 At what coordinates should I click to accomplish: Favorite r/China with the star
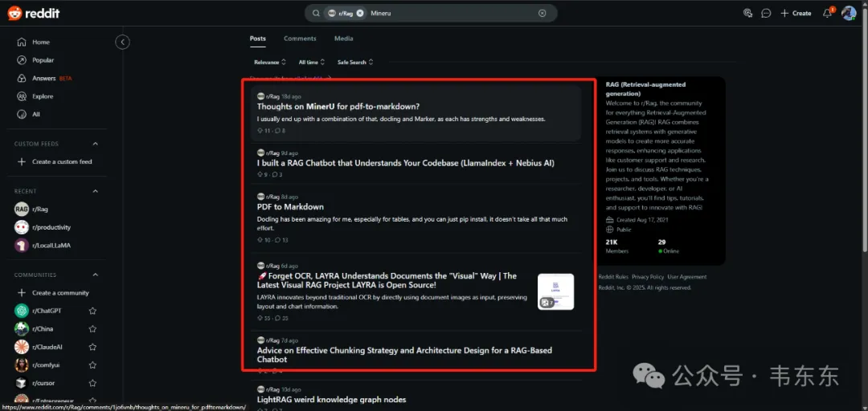(x=93, y=329)
